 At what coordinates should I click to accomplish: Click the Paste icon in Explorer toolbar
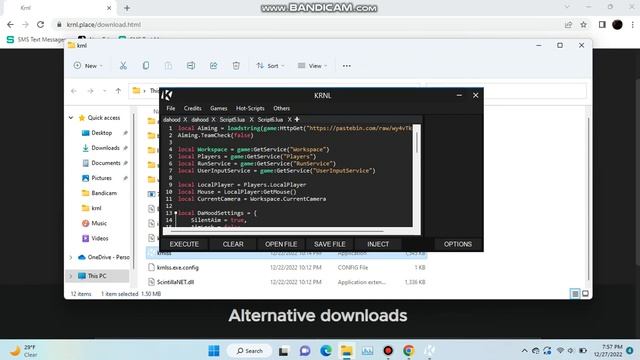(168, 66)
